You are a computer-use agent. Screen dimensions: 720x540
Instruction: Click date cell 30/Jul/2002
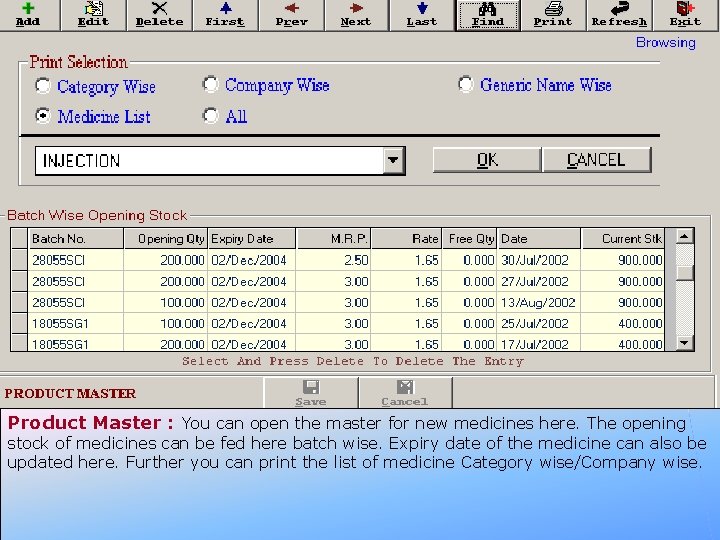point(539,260)
